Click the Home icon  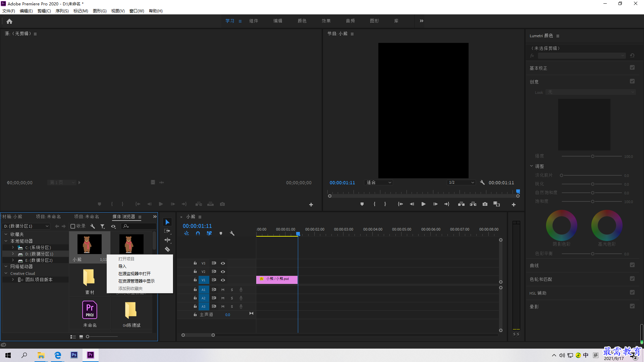tap(9, 21)
